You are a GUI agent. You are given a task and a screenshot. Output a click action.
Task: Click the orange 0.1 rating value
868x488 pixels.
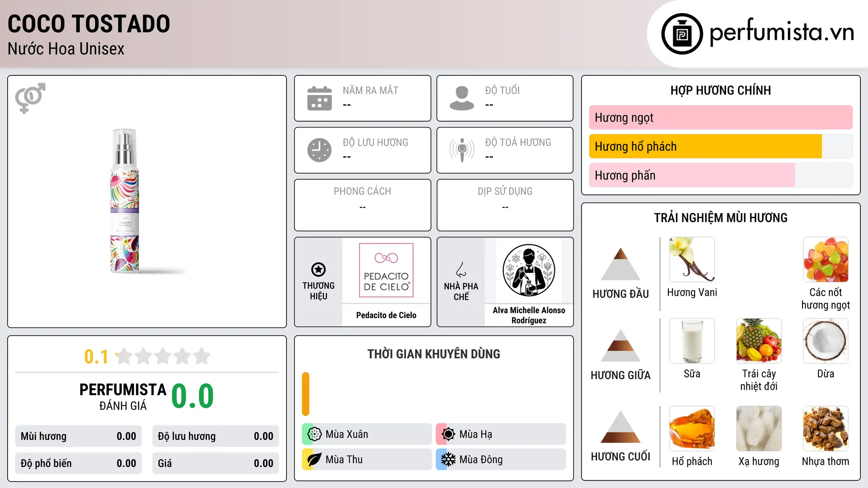pos(96,357)
